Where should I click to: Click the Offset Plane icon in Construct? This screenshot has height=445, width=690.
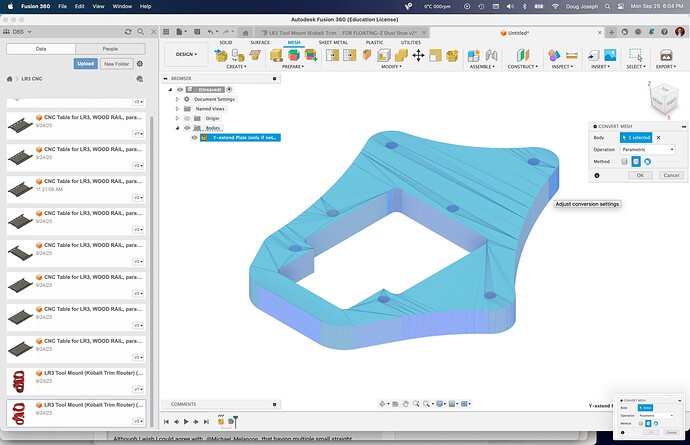coord(522,55)
